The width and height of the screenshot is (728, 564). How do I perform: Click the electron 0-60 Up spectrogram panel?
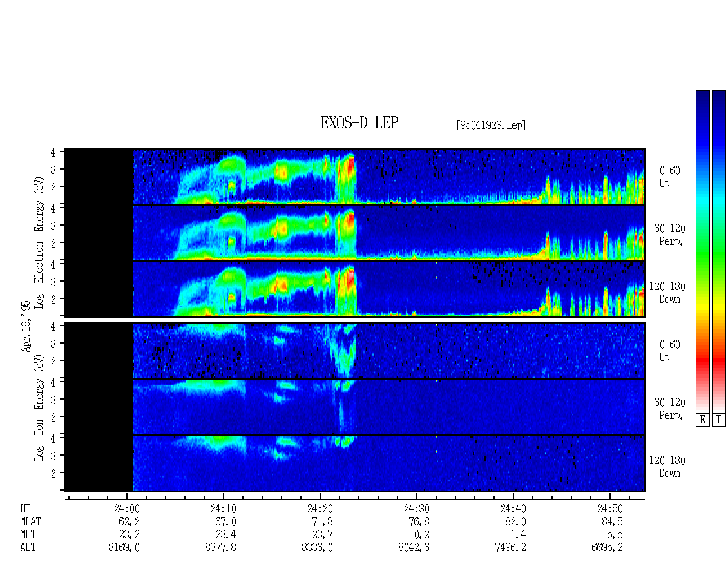(x=355, y=177)
